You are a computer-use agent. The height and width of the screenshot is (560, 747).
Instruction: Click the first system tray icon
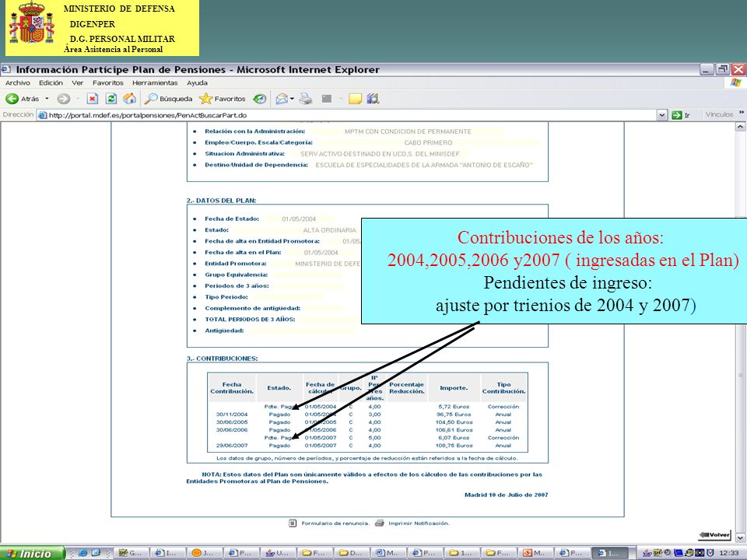(x=647, y=553)
